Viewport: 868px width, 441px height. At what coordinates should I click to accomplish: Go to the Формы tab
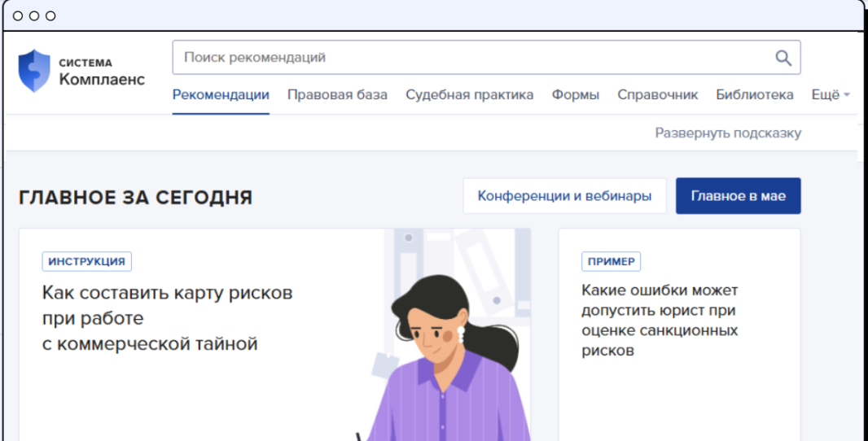click(575, 95)
